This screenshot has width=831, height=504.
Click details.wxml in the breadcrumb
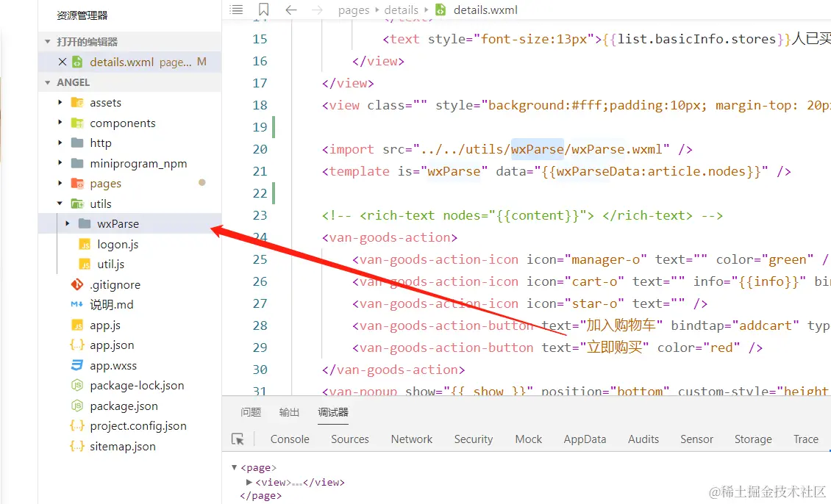point(485,10)
